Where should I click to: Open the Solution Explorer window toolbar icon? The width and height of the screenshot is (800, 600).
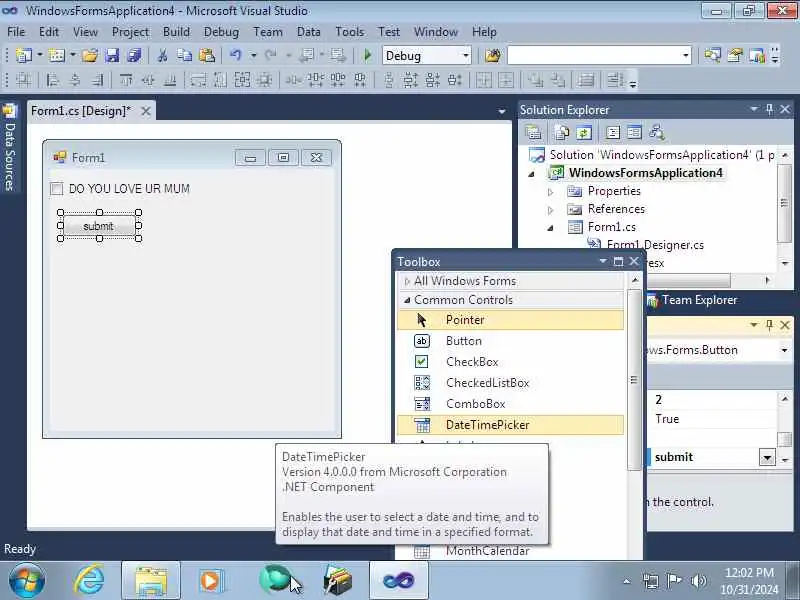[712, 55]
